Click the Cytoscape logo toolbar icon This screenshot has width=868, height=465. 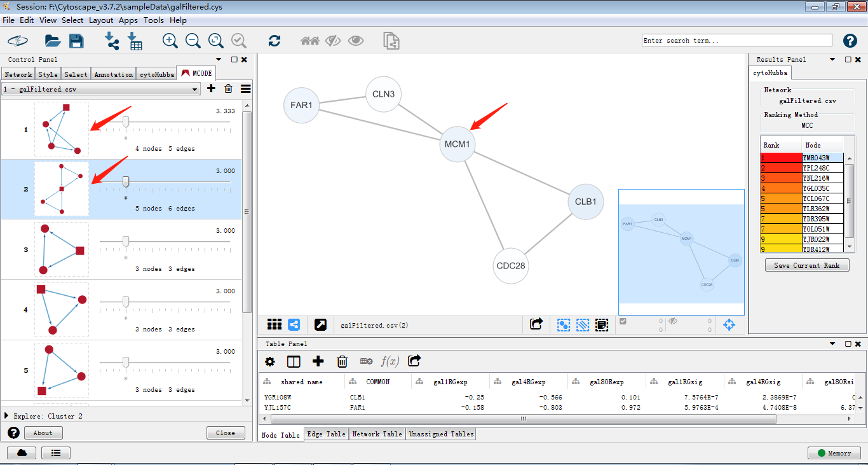pyautogui.click(x=18, y=41)
